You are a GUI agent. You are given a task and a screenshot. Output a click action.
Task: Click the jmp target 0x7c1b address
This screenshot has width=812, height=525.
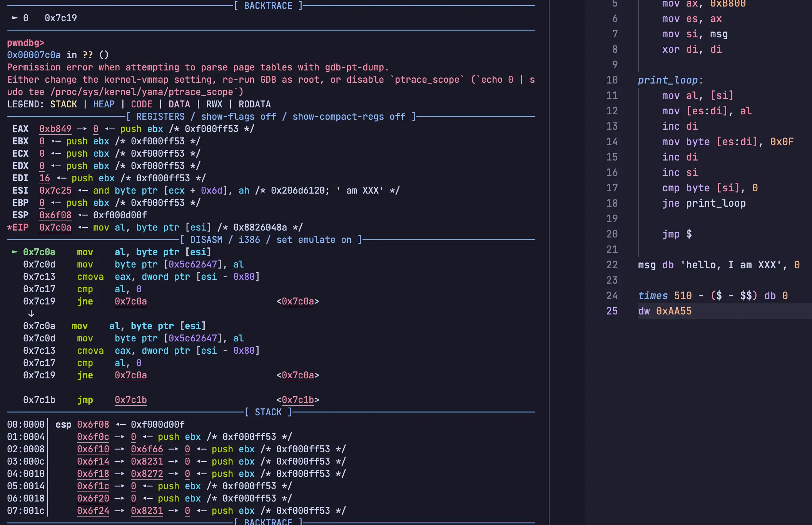point(130,400)
